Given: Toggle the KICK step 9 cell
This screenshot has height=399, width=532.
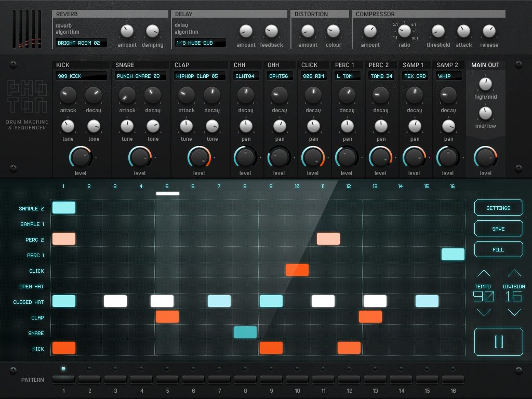Looking at the screenshot, I should (271, 348).
